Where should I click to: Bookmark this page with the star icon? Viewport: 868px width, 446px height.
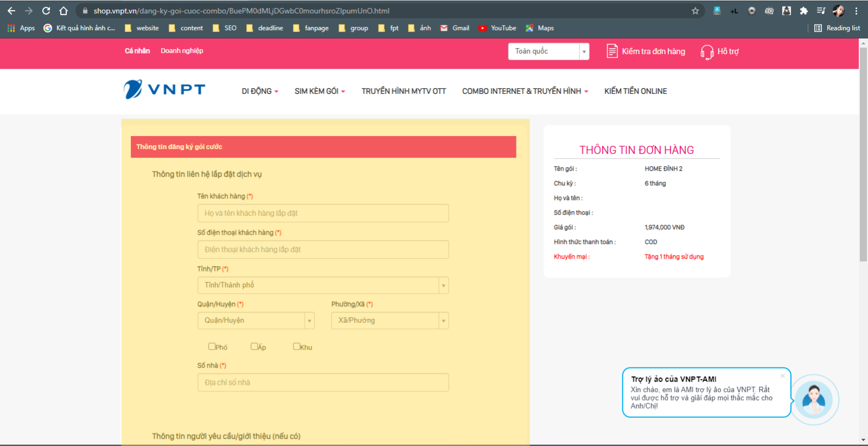tap(695, 11)
